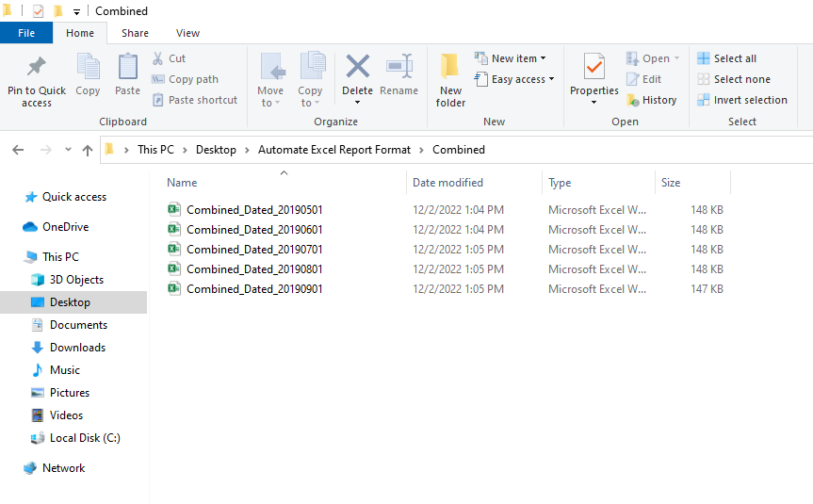Open the File menu tab
The height and width of the screenshot is (504, 813).
[26, 33]
